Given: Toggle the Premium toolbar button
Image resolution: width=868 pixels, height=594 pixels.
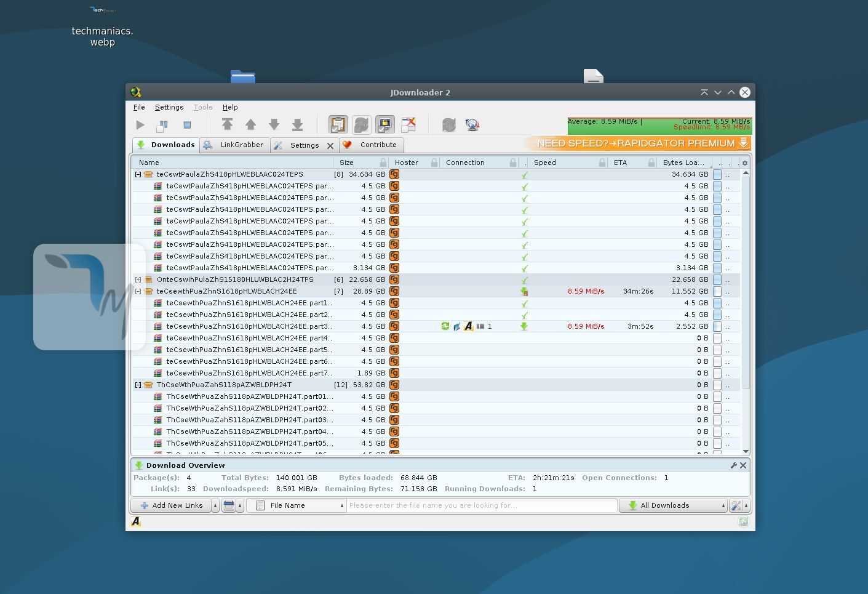Looking at the screenshot, I should (385, 125).
